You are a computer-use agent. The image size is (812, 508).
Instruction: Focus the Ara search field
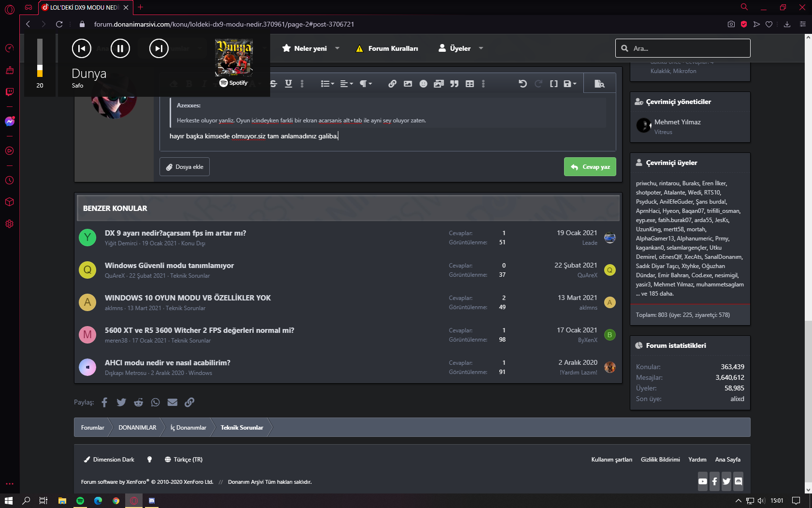pos(683,48)
